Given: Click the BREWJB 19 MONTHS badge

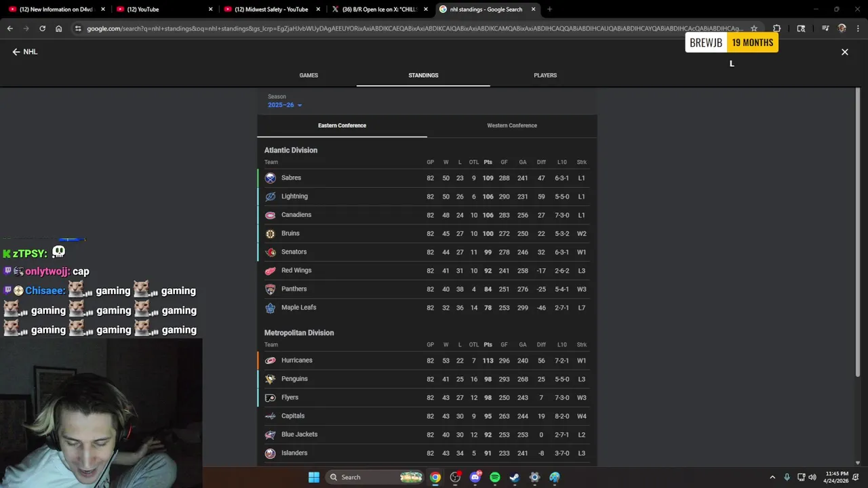Looking at the screenshot, I should 731,42.
